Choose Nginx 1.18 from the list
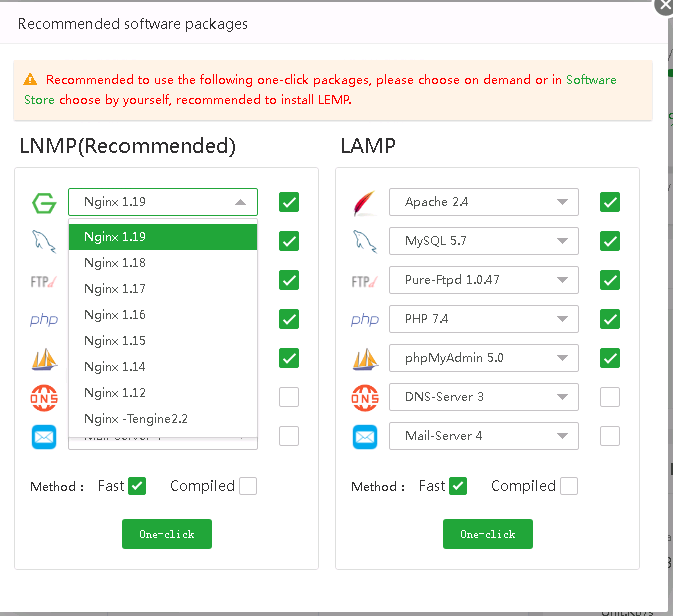This screenshot has height=616, width=673. [x=163, y=263]
